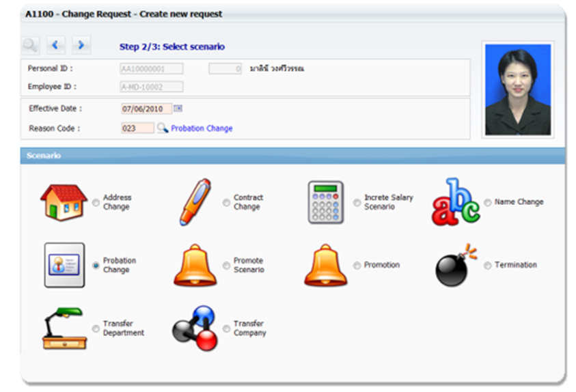Select the Transfer Company radio button
Screen dimensions: 576x392
coord(226,329)
